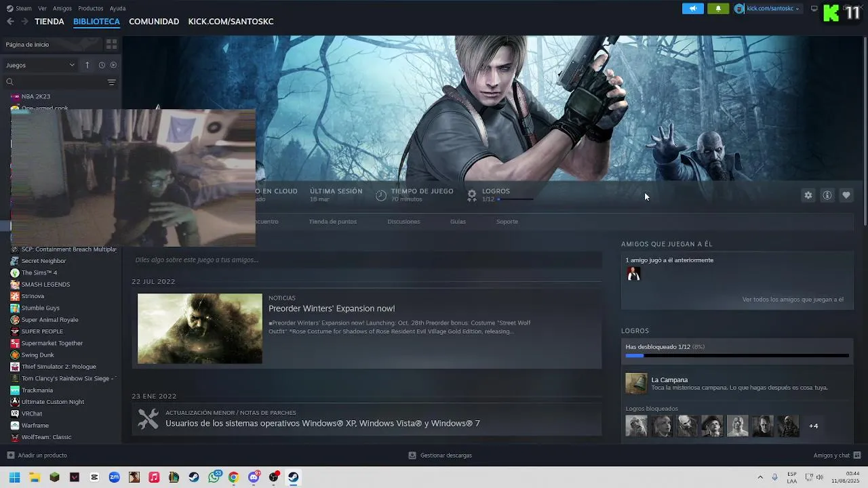Filter ready-to-play games icon
The image size is (868, 488).
coord(113,65)
